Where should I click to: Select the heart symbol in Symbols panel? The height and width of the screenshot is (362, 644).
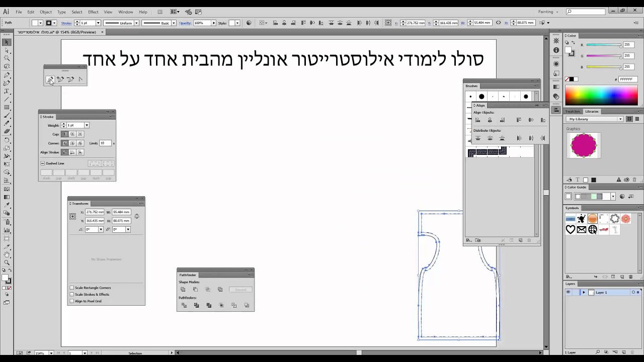571,229
